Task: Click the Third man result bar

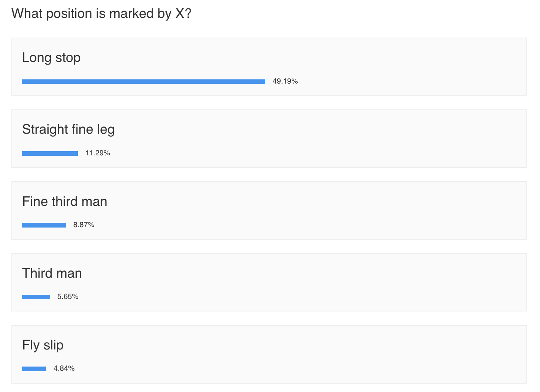Action: [x=36, y=297]
